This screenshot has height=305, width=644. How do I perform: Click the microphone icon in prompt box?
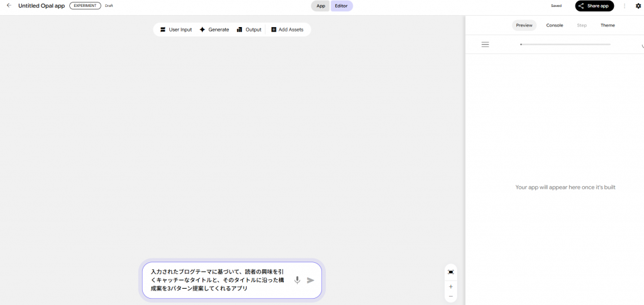tap(297, 280)
